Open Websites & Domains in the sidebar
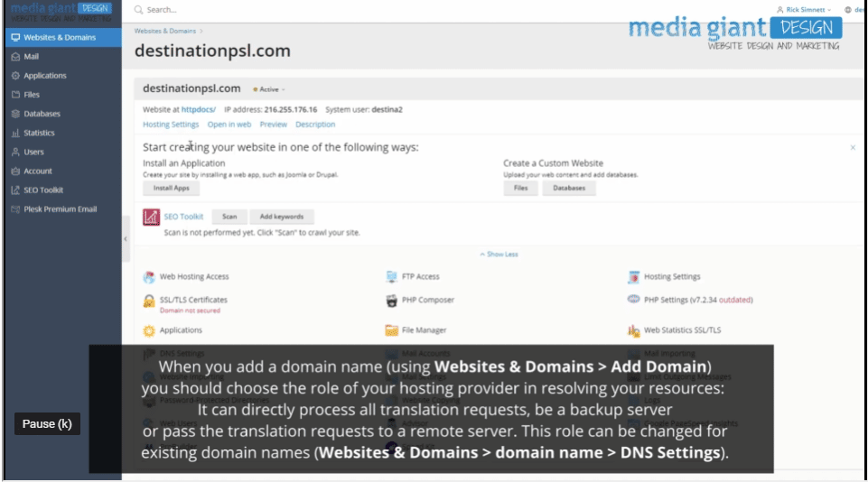 coord(63,38)
